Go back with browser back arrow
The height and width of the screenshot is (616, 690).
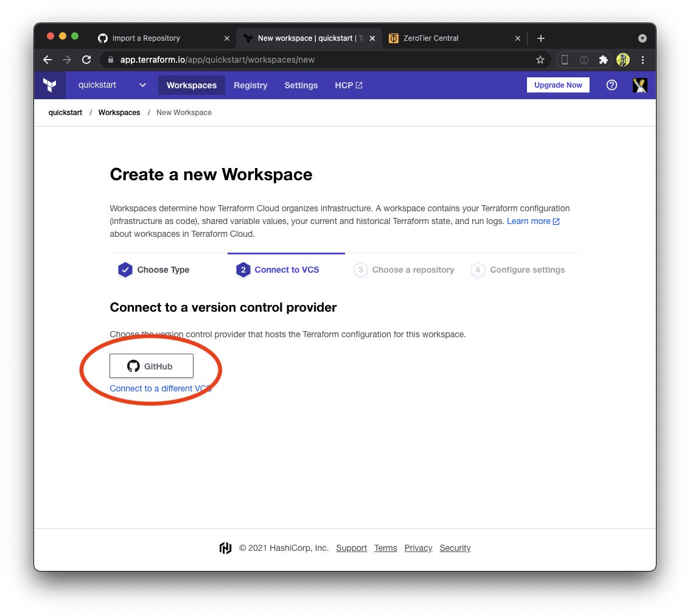click(47, 60)
